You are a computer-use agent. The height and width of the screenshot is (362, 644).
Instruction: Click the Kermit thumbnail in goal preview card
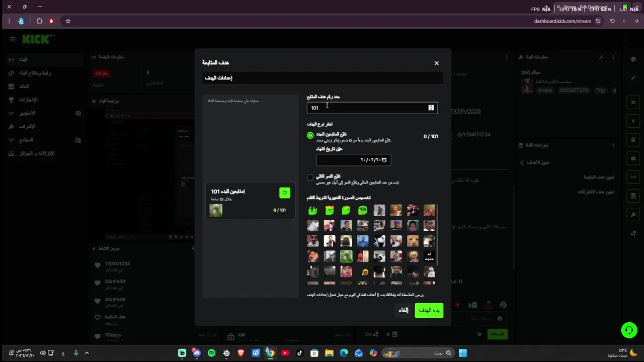pyautogui.click(x=216, y=210)
